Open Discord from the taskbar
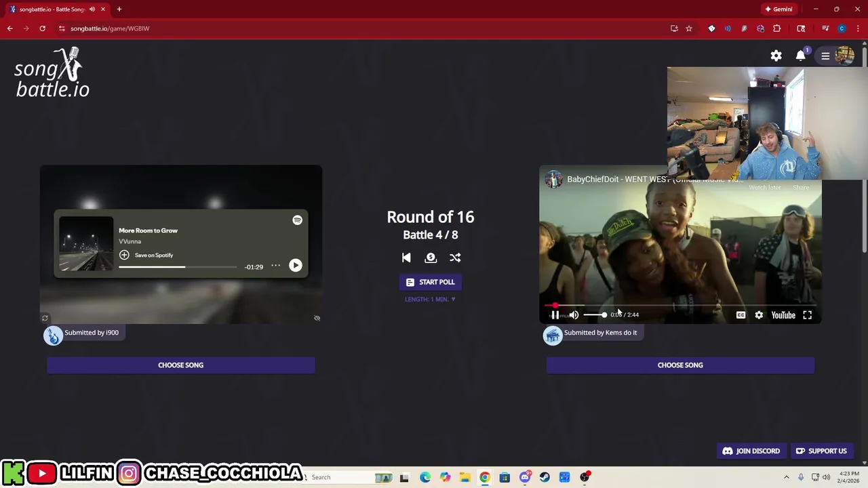 pos(525,477)
